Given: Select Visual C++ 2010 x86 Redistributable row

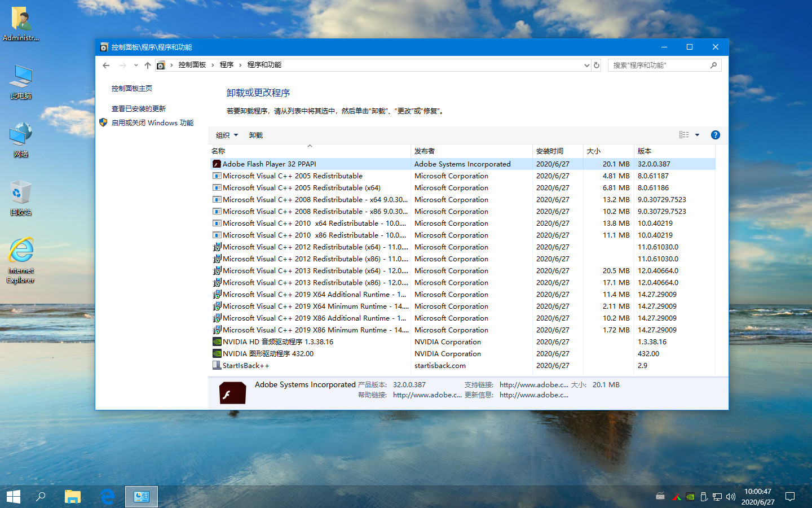Looking at the screenshot, I should pos(462,235).
